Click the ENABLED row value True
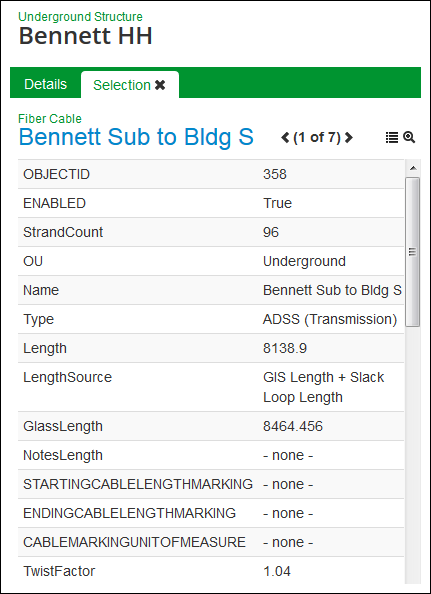The width and height of the screenshot is (431, 594). coord(277,203)
